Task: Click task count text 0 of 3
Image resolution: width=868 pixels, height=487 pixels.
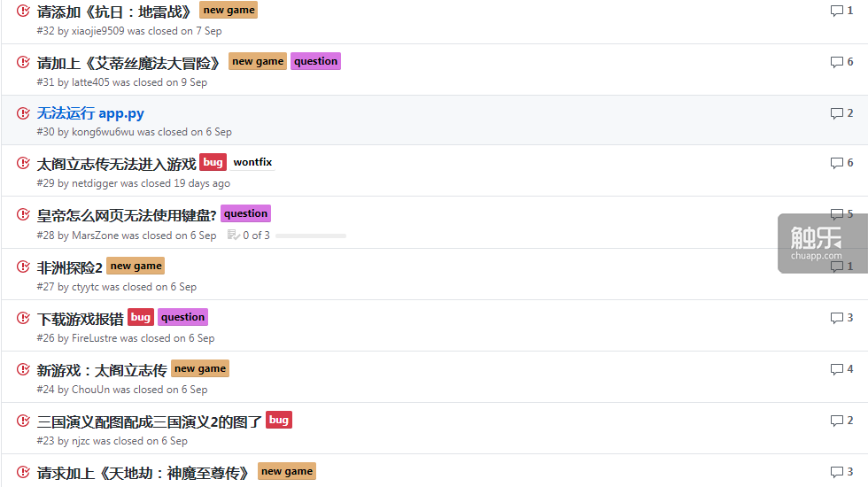Action: [256, 236]
